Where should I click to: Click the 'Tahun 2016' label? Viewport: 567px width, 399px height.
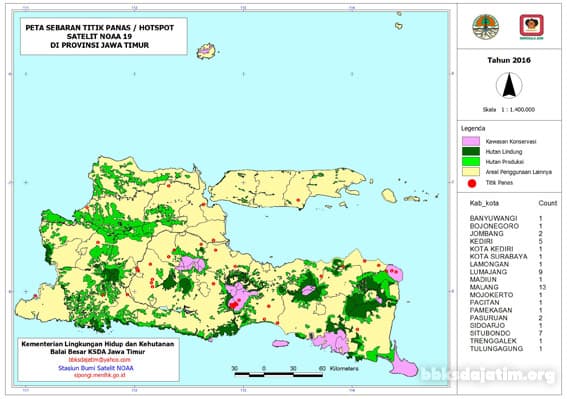pyautogui.click(x=509, y=60)
